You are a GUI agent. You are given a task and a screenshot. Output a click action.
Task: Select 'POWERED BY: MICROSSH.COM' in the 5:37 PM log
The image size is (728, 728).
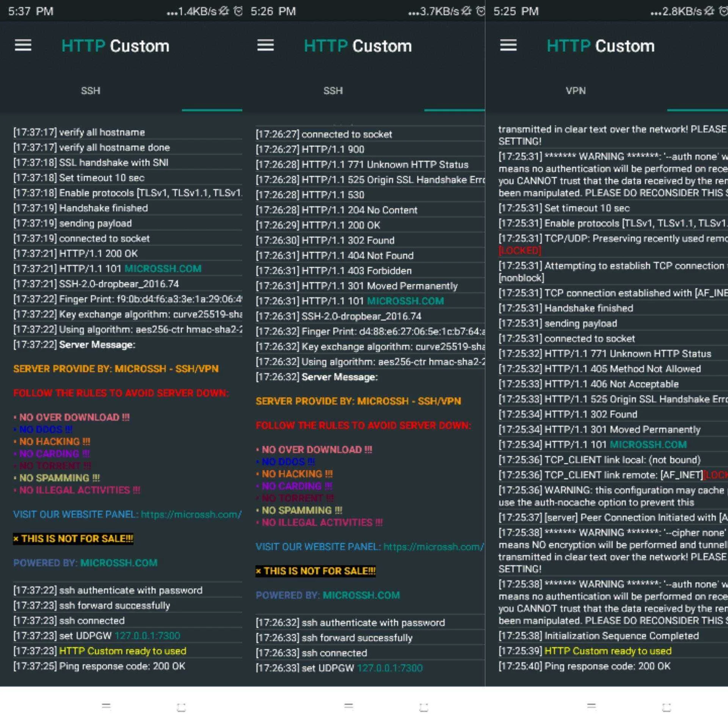pyautogui.click(x=85, y=563)
